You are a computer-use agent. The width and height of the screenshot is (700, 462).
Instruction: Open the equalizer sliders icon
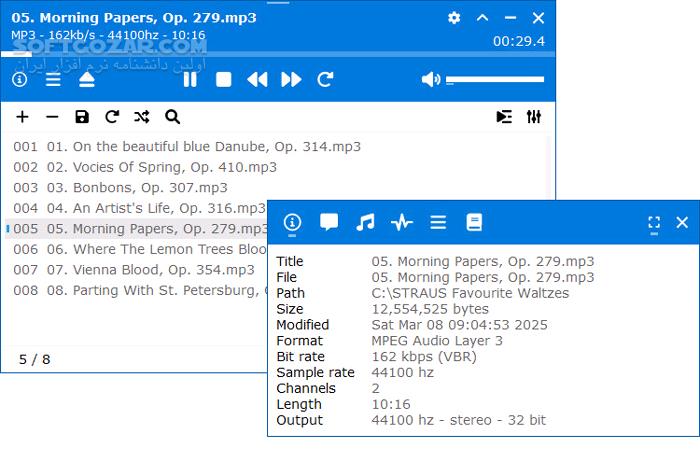pos(534,117)
